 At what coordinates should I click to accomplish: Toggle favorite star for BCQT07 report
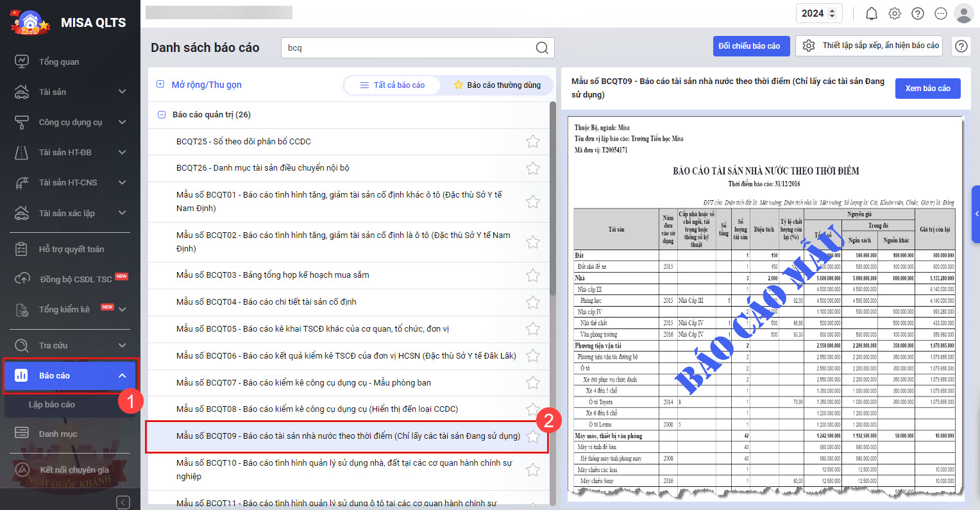[533, 383]
